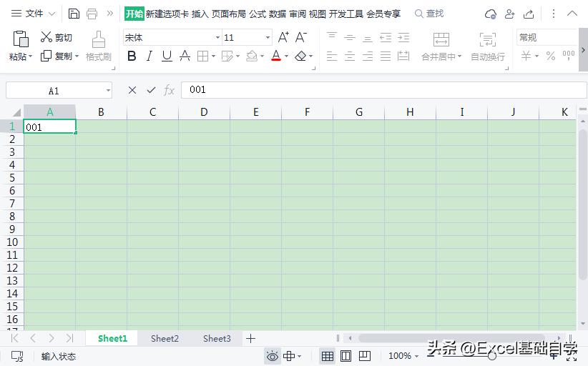The image size is (588, 366).
Task: Open the 开始 Home tab
Action: [134, 14]
